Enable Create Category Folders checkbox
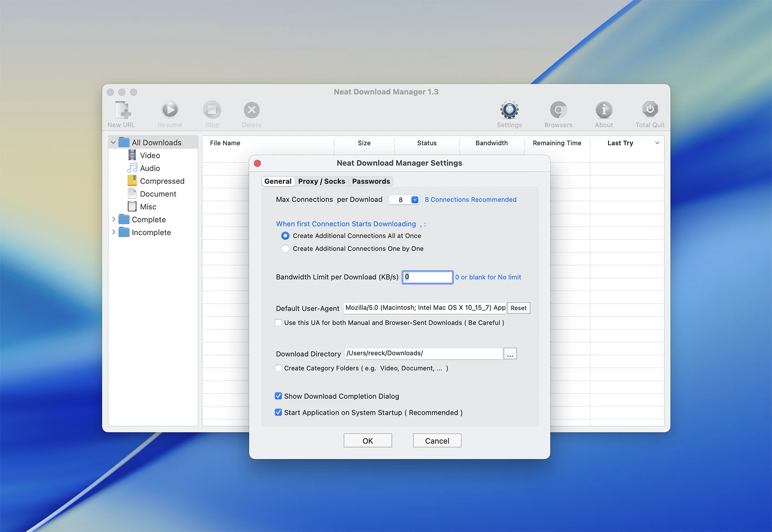Viewport: 772px width, 532px height. pos(278,368)
